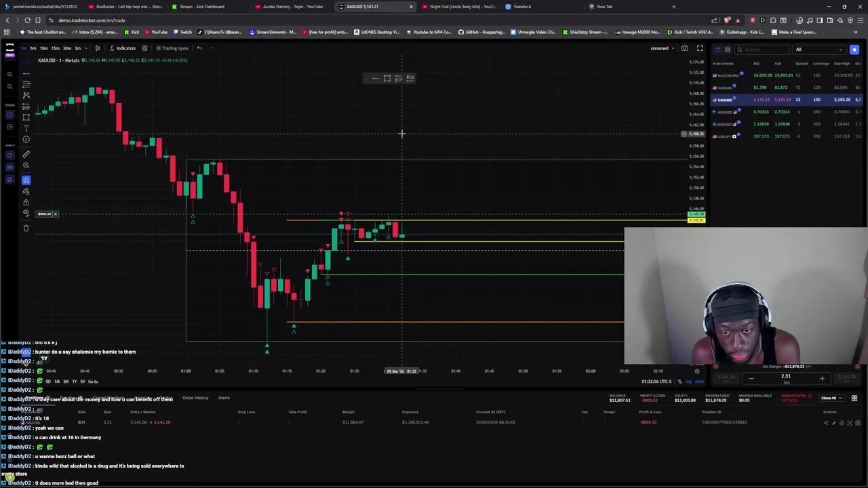Select the AUDUSD instrument row

coord(787,112)
